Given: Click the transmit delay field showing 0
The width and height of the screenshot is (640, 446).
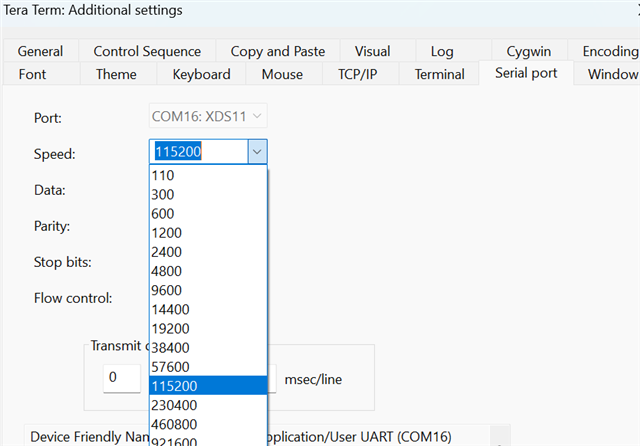Looking at the screenshot, I should click(122, 378).
